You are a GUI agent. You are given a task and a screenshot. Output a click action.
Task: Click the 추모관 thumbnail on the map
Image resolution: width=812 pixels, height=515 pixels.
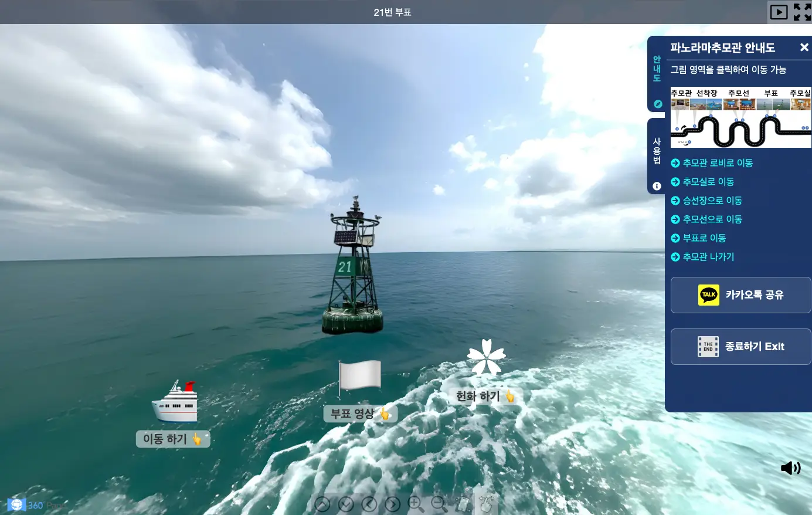click(680, 104)
